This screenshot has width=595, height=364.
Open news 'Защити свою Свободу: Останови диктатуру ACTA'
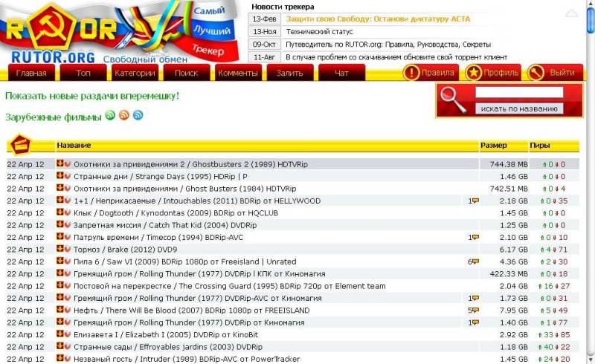378,19
